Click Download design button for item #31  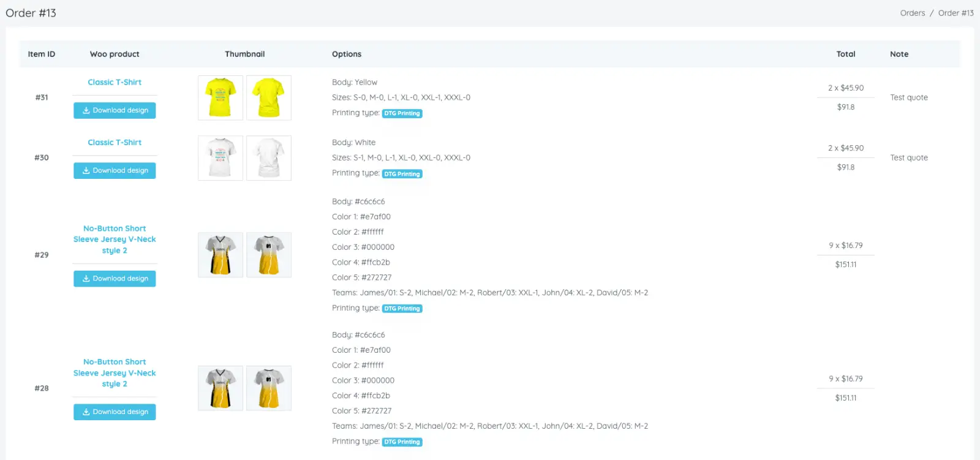pos(115,110)
